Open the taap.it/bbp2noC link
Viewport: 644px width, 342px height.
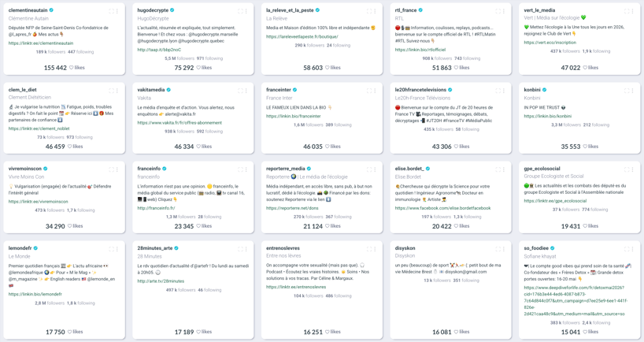tap(159, 50)
